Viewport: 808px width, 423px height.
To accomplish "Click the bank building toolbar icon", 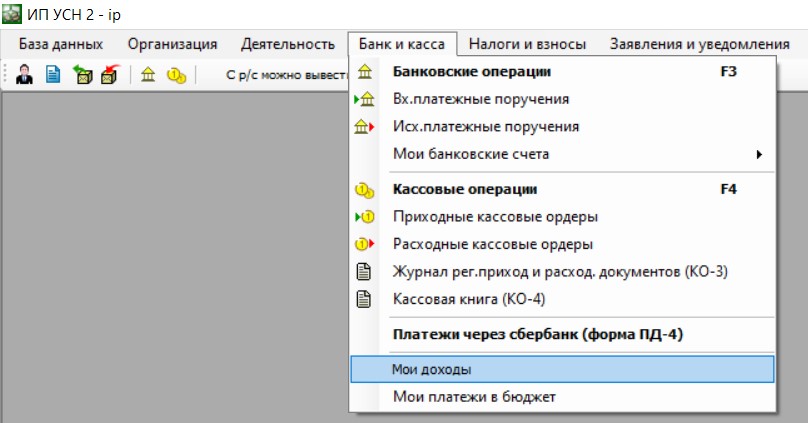I will point(148,75).
